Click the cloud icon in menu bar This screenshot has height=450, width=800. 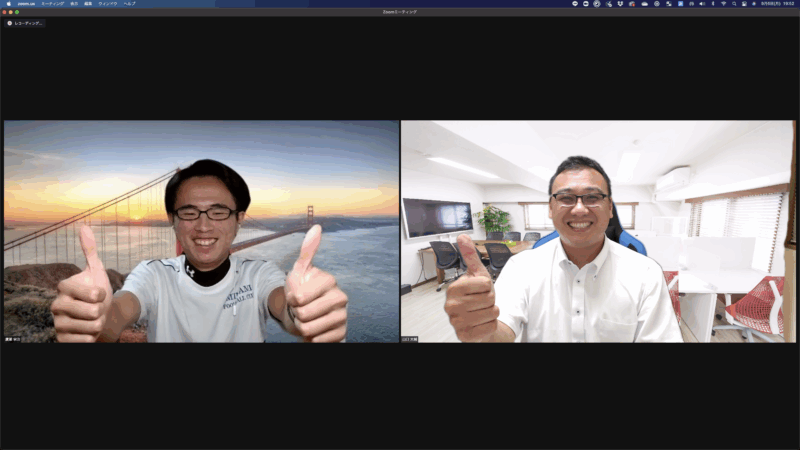pyautogui.click(x=645, y=4)
